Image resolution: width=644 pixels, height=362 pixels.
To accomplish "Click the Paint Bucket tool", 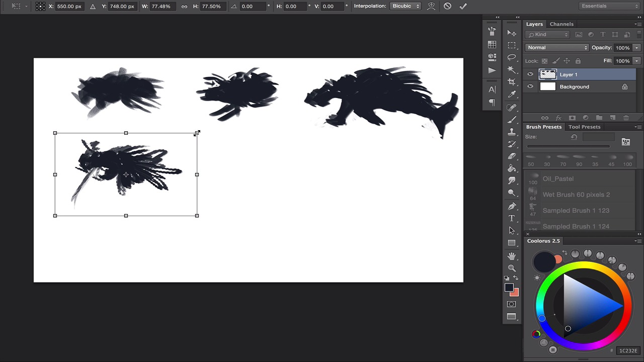I will [512, 168].
